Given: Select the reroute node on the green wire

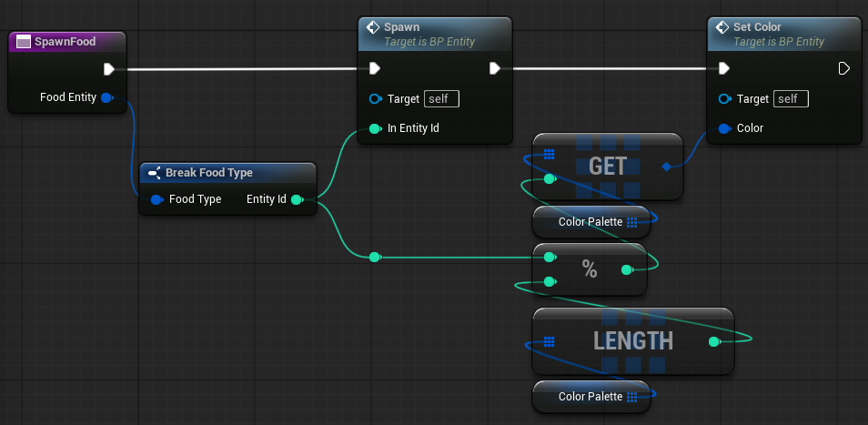Looking at the screenshot, I should pyautogui.click(x=375, y=258).
